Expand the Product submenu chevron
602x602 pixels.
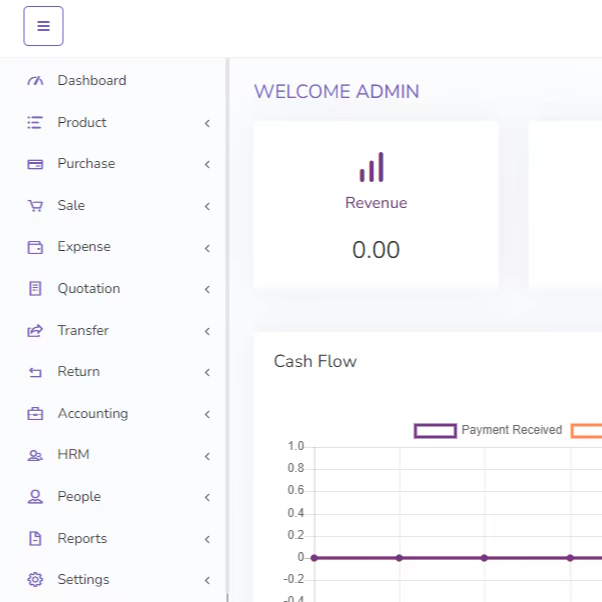coord(207,123)
